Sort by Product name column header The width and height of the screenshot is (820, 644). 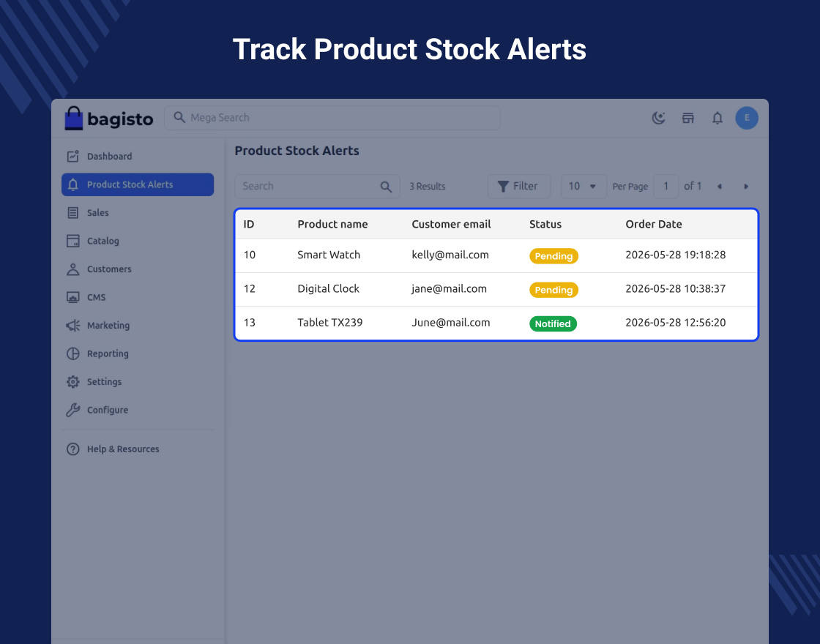click(332, 224)
